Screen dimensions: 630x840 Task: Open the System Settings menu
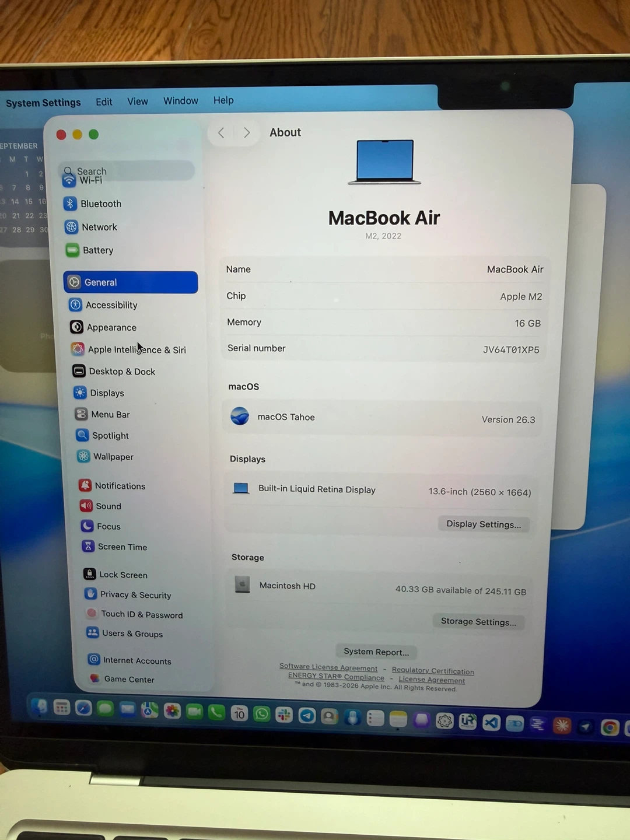pyautogui.click(x=43, y=103)
